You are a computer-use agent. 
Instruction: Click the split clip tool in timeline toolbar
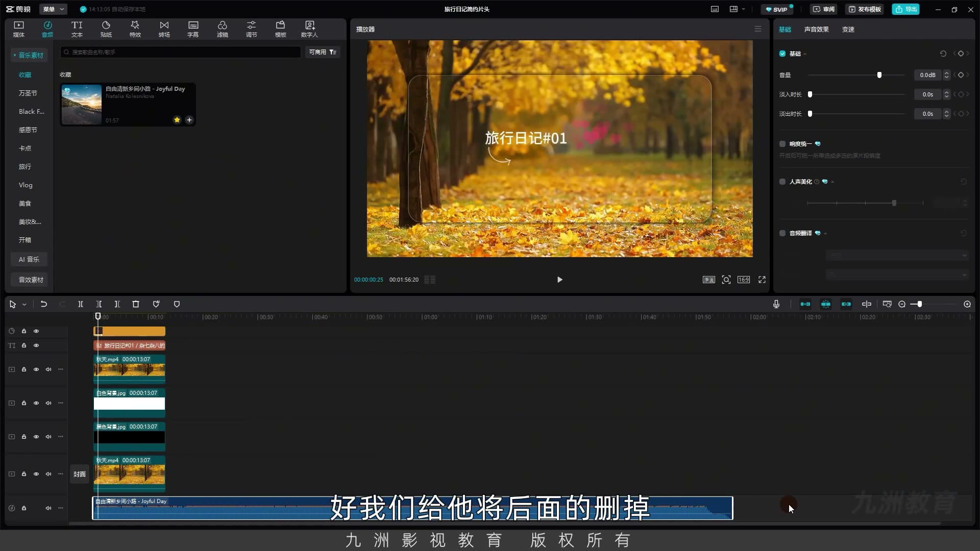tap(80, 304)
